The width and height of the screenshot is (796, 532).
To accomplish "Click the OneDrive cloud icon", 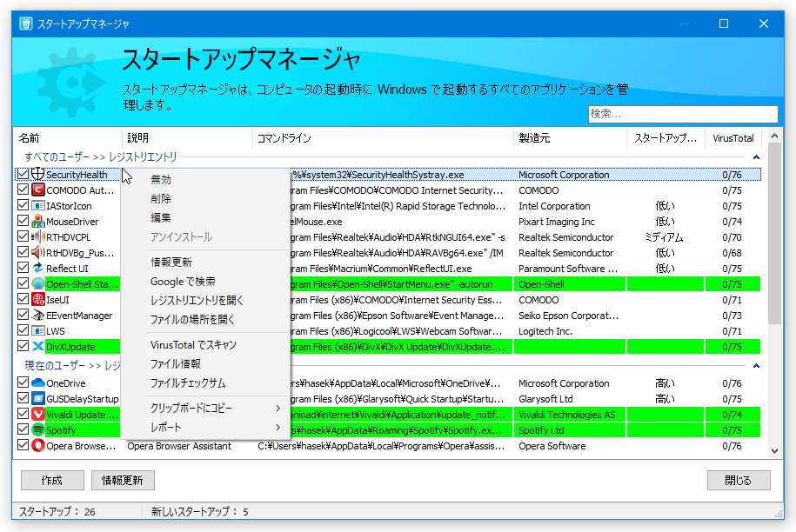I will pos(38,382).
